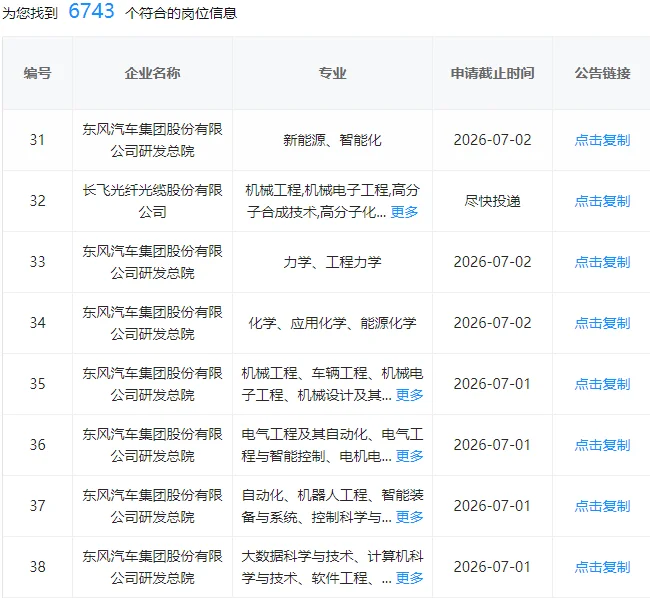Click the majors text starting 电气工程及其自动化
The width and height of the screenshot is (650, 598).
[x=332, y=445]
